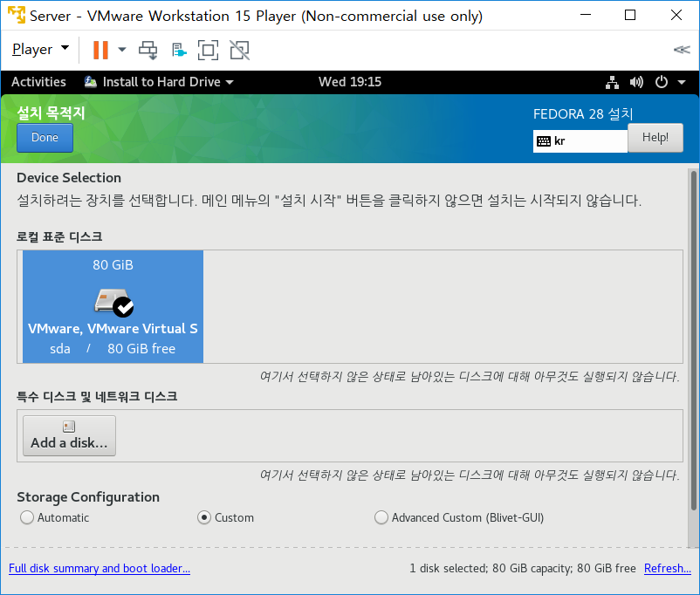The image size is (700, 595).
Task: Click the keyboard icon next to kr
Action: click(543, 141)
